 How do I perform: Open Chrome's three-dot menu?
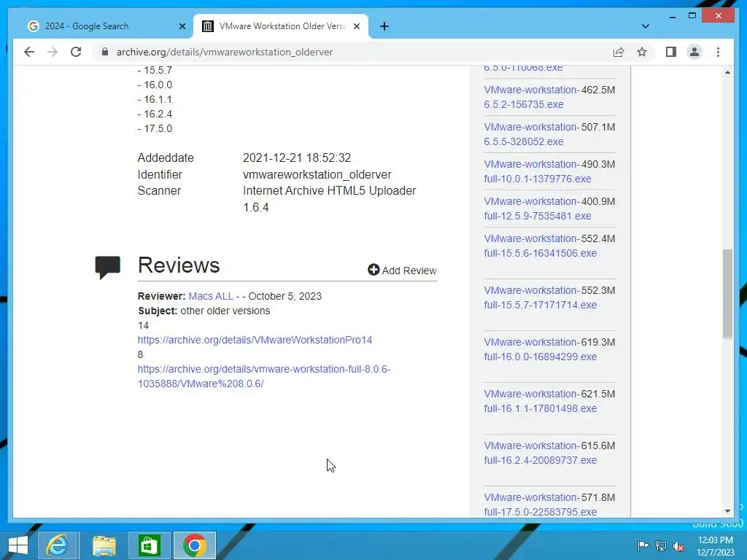tap(718, 52)
